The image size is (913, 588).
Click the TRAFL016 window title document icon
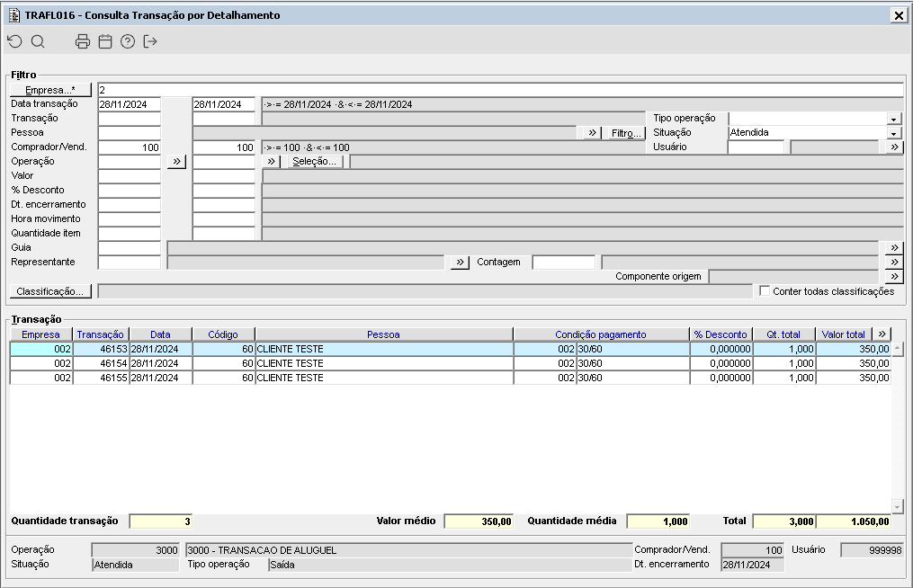[14, 15]
